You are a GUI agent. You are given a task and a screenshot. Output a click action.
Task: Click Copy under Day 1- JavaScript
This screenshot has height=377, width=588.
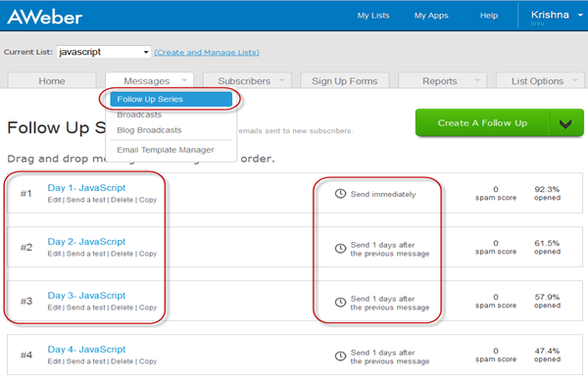coord(148,200)
